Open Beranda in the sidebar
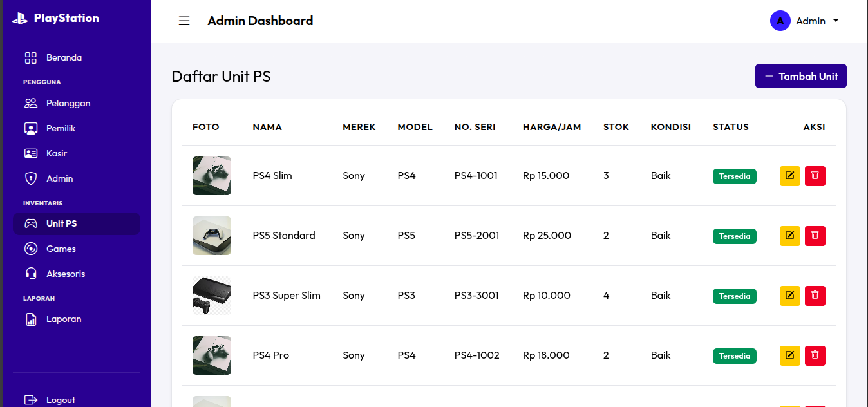The image size is (868, 407). 77,58
